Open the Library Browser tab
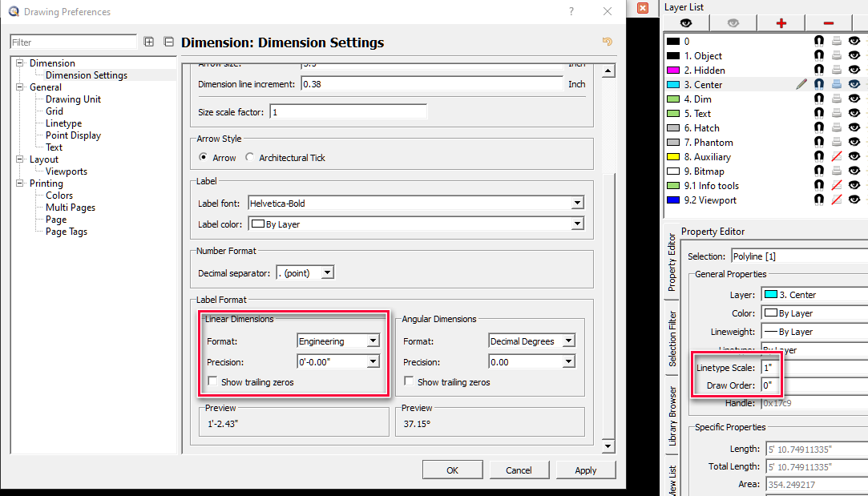 coord(672,416)
